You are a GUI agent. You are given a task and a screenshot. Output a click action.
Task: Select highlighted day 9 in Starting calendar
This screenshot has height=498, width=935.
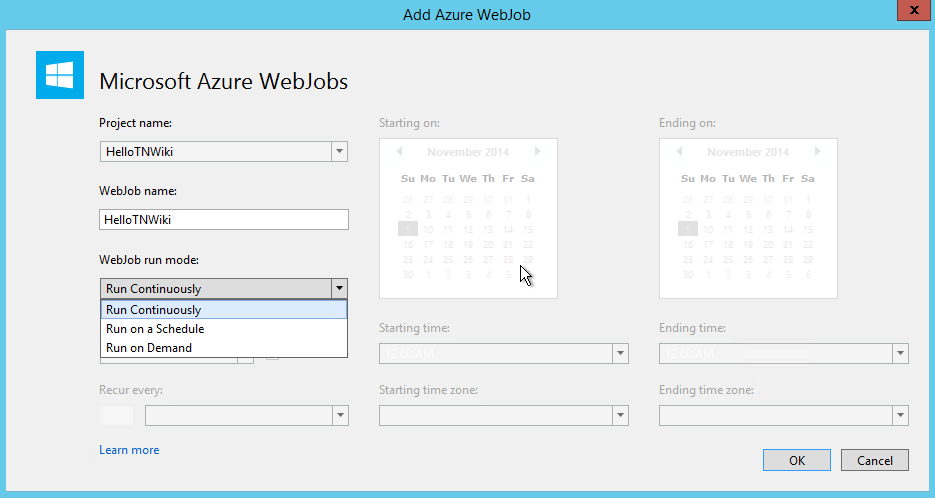[408, 229]
